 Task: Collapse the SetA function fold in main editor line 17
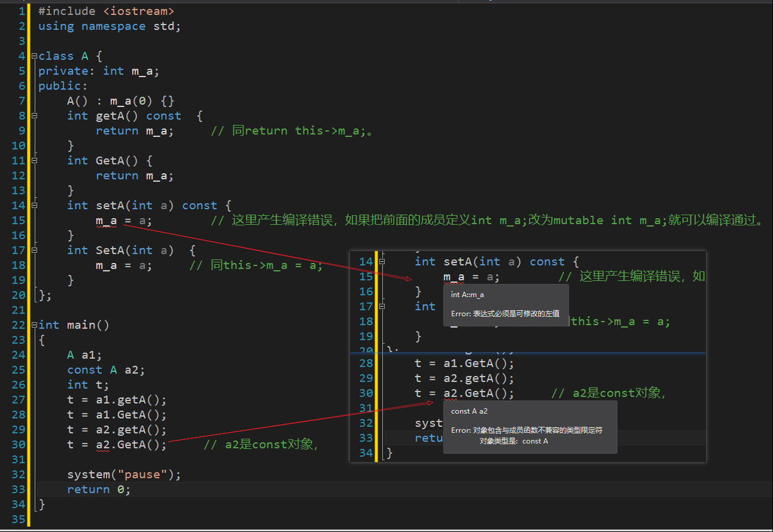click(35, 250)
